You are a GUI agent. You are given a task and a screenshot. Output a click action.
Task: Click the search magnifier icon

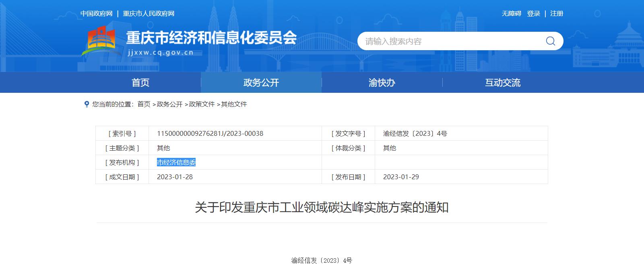[x=550, y=41]
